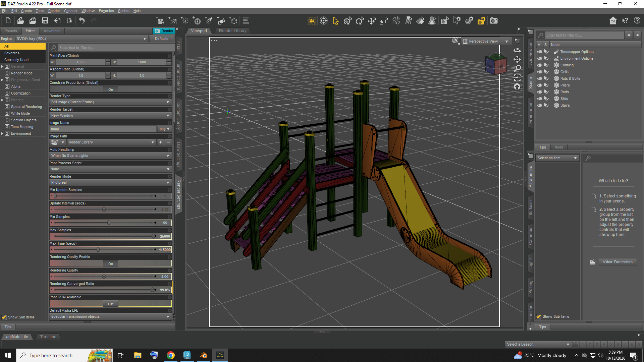Click the viewport orbit rotate icon
644x362 pixels.
point(517,50)
